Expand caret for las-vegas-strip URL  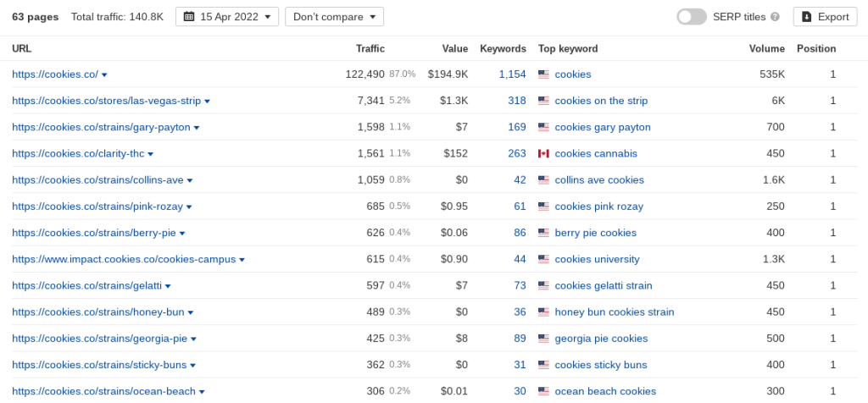click(207, 101)
